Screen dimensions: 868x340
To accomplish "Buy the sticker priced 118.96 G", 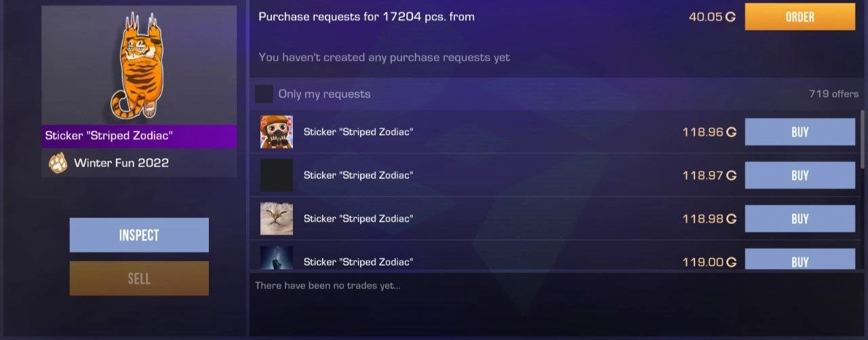I will click(800, 132).
